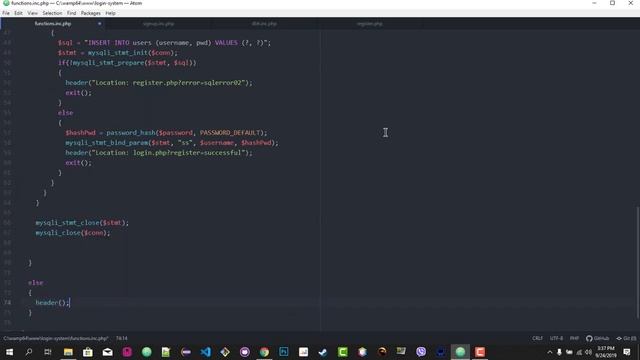Click the mysqli_stmt_close($stmt) line
Screen dimensions: 640x360
click(x=82, y=223)
